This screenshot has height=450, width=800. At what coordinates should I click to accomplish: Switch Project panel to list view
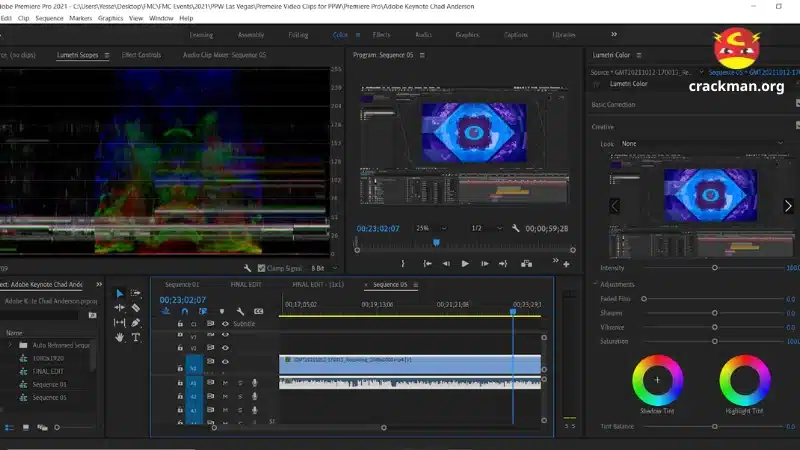(x=9, y=428)
